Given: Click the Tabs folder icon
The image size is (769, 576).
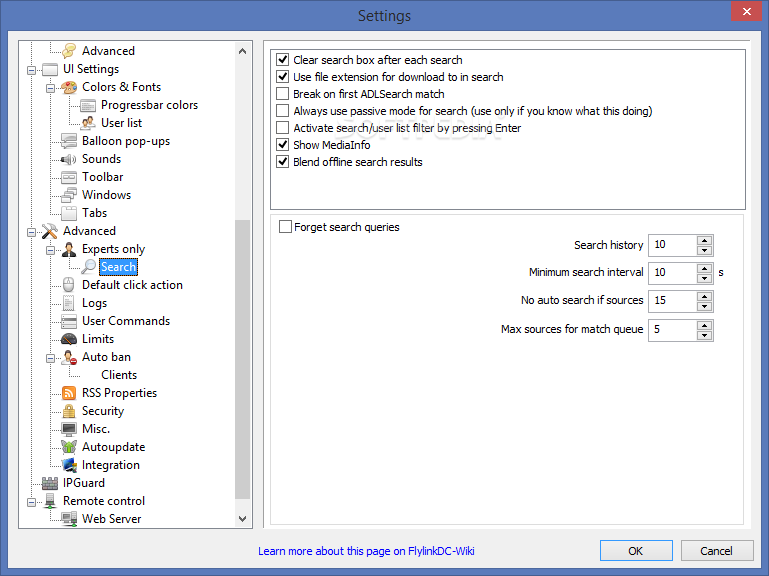Looking at the screenshot, I should click(69, 213).
